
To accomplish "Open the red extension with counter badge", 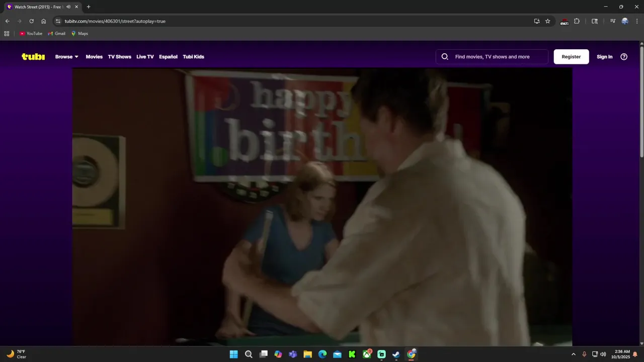I will click(564, 22).
